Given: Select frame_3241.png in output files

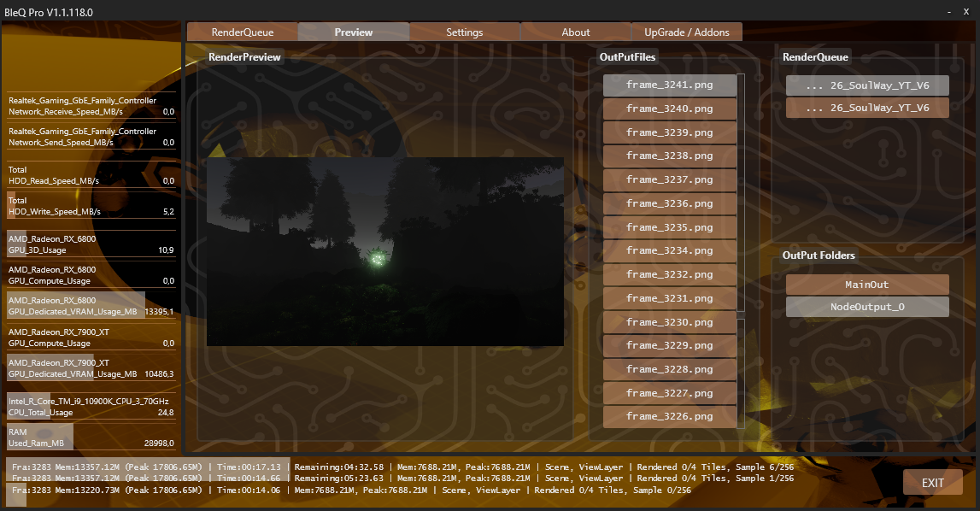Looking at the screenshot, I should pyautogui.click(x=669, y=85).
